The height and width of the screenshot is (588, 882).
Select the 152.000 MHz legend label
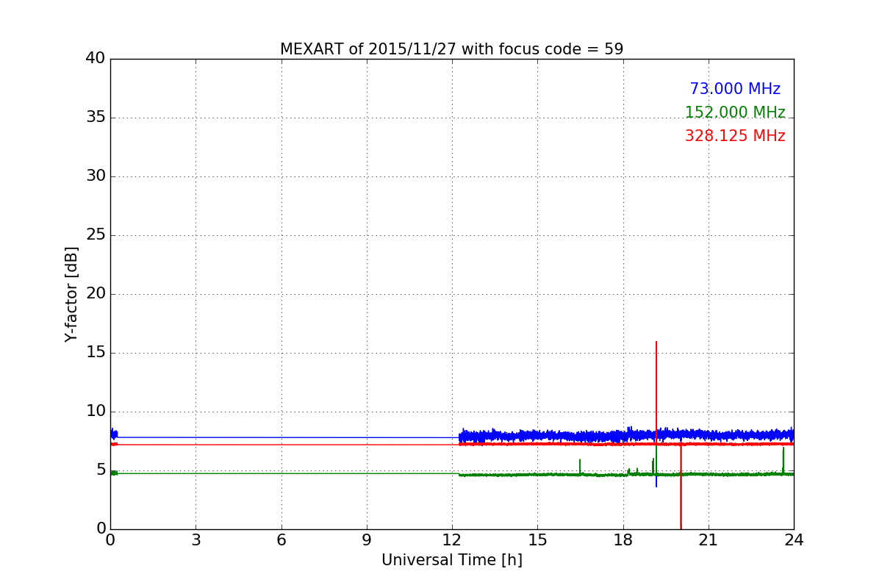click(735, 112)
